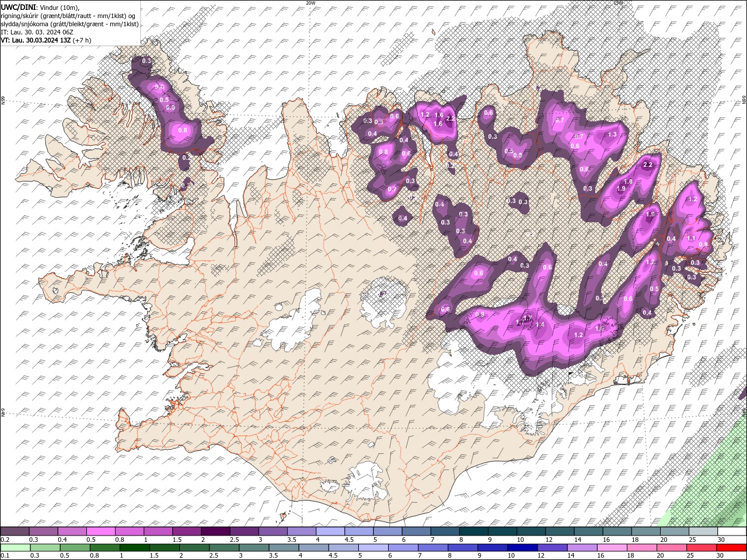Click the lower legend swatch labeled 3
The width and height of the screenshot is (747, 560).
pos(253,548)
